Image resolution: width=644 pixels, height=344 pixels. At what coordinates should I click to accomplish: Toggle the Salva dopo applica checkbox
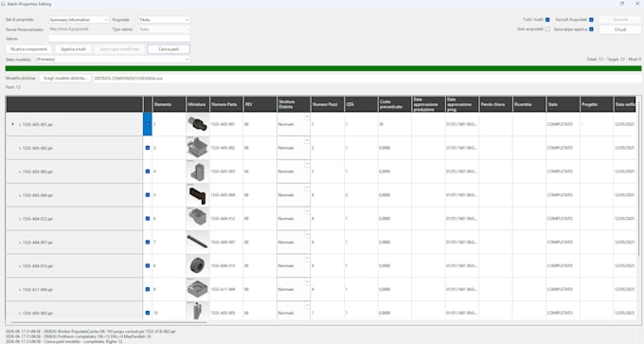tap(591, 29)
